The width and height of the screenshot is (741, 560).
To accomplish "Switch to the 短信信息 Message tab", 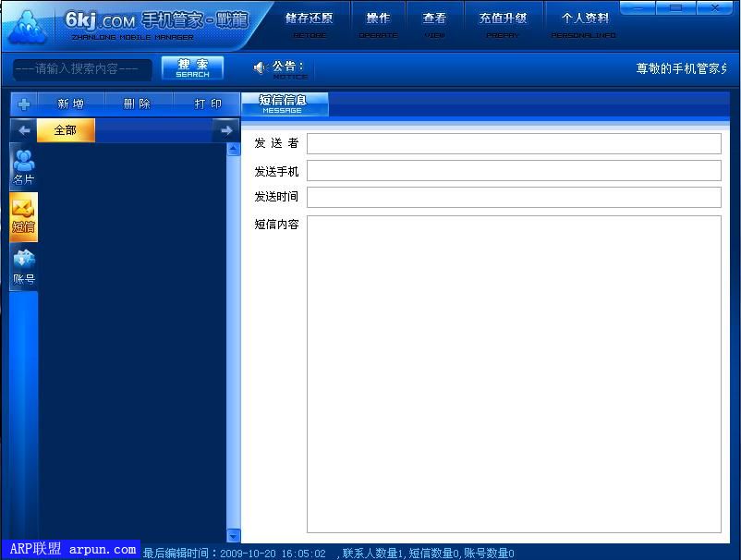I will coord(284,103).
